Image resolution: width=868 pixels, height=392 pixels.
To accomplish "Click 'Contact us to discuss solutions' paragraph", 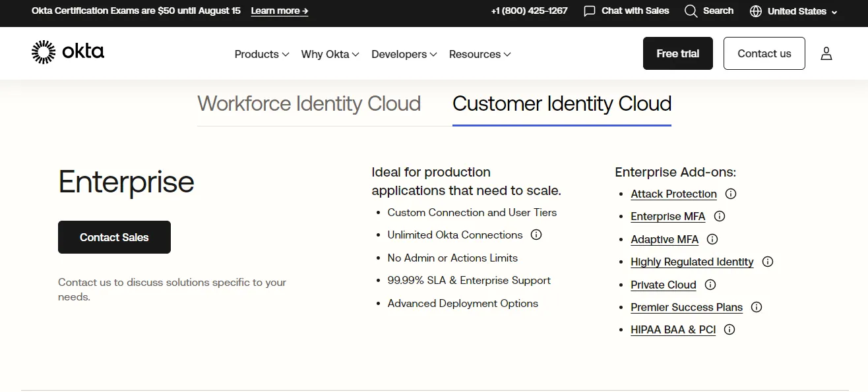I will tap(172, 289).
